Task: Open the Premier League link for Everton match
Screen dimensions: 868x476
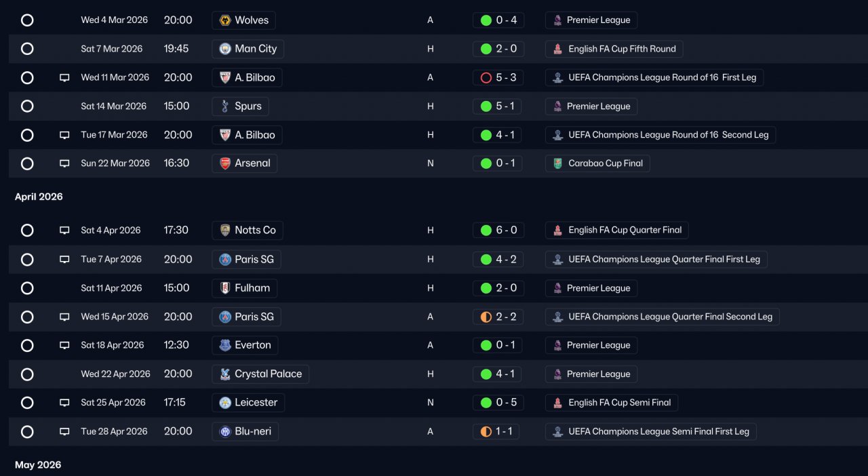Action: [x=591, y=345]
